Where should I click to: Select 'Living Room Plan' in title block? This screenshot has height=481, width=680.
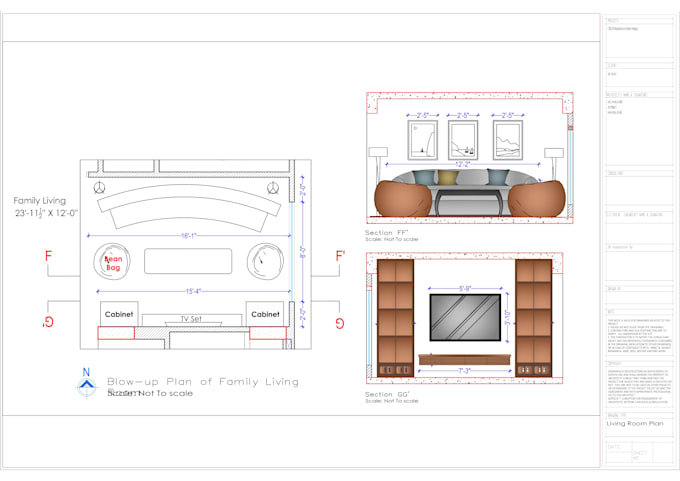point(635,423)
